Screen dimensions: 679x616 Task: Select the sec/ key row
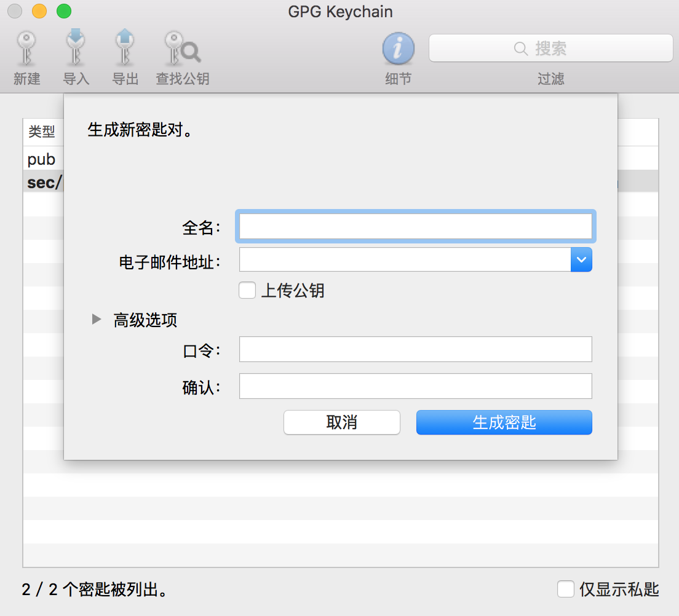point(43,181)
